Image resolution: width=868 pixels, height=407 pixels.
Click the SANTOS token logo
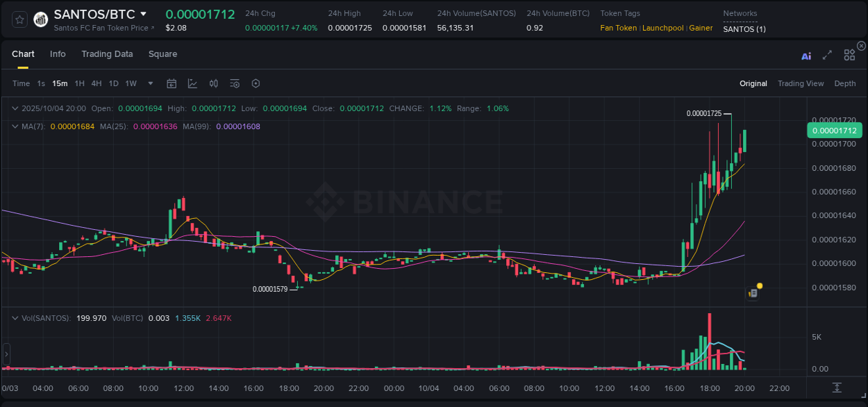(x=40, y=19)
